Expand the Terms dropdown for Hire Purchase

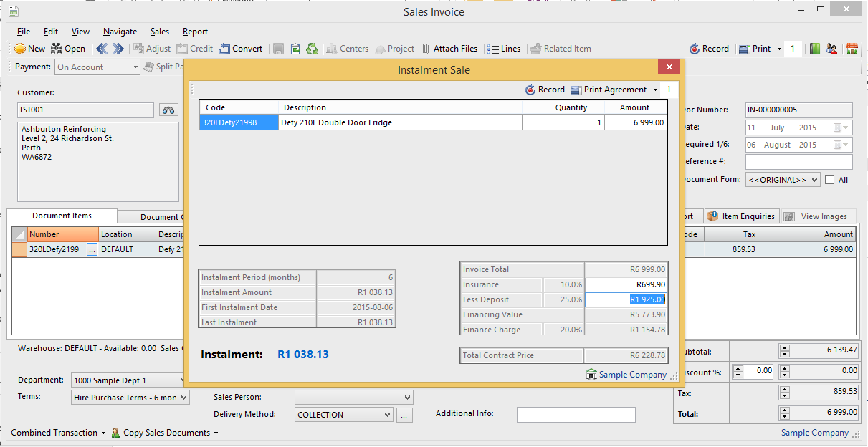[183, 398]
